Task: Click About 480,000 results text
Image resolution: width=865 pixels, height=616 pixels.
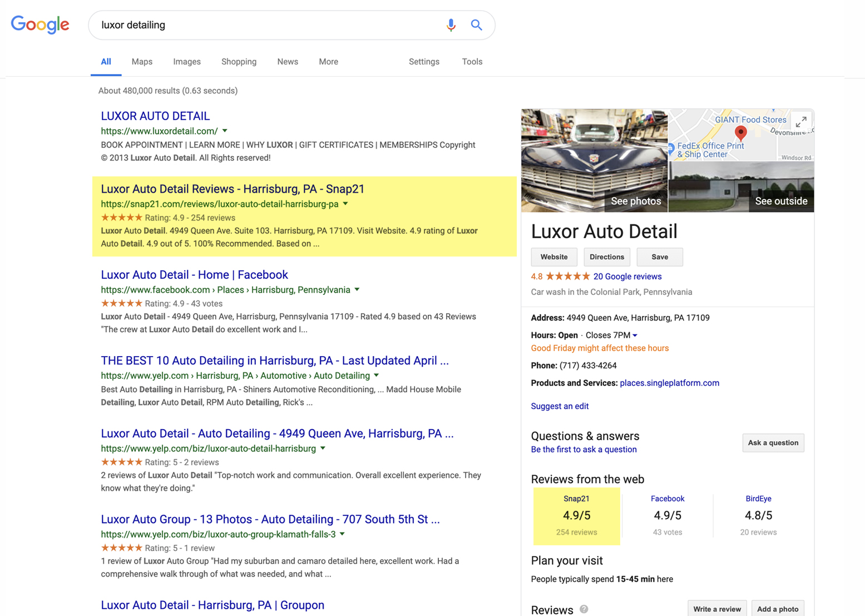Action: tap(168, 91)
